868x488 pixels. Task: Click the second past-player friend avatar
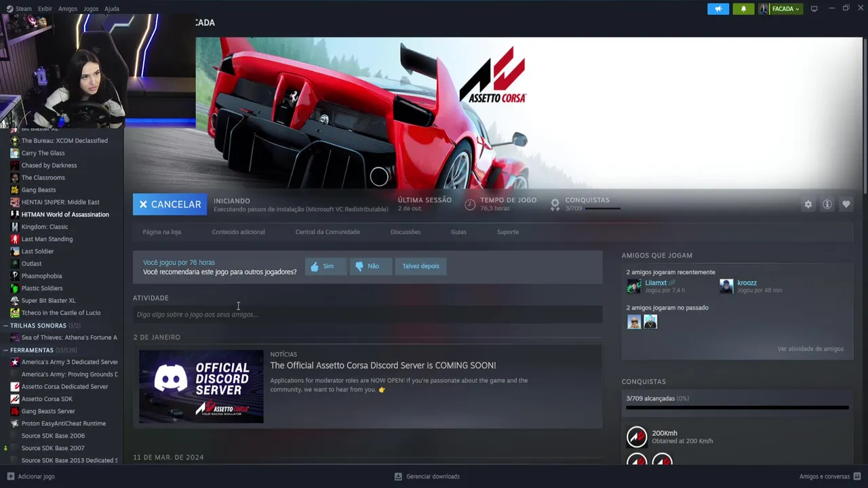pyautogui.click(x=650, y=322)
